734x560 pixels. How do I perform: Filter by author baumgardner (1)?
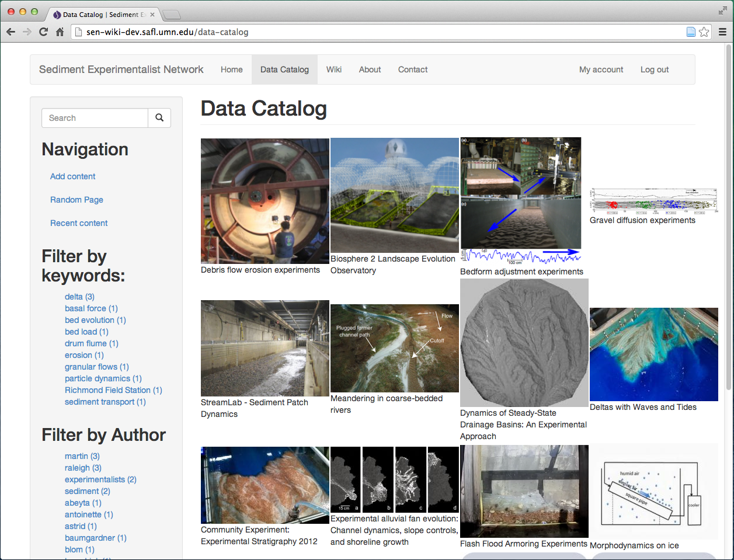(96, 538)
